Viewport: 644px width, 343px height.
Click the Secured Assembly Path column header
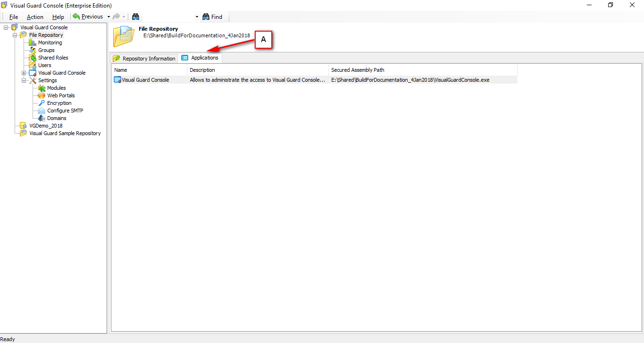point(423,70)
